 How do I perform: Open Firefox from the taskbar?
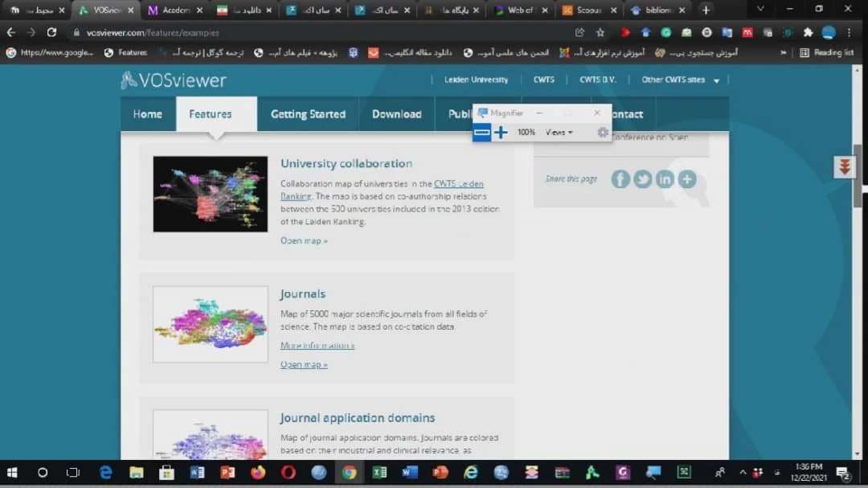point(257,473)
